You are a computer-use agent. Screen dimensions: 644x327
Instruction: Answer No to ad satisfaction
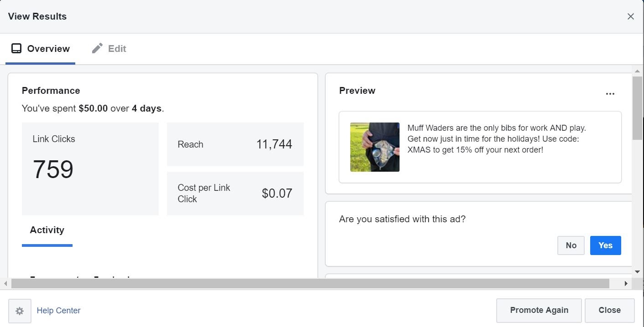571,245
